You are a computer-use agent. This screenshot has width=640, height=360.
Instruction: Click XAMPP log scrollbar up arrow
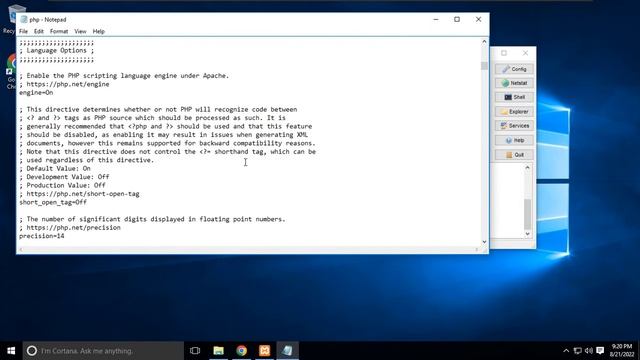pyautogui.click(x=527, y=167)
